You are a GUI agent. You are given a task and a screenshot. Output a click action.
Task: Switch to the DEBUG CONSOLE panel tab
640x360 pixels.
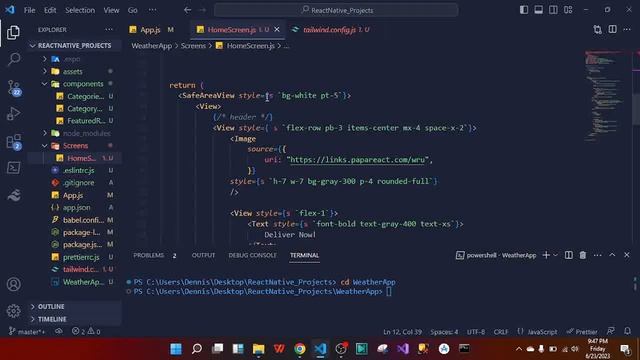(x=252, y=255)
